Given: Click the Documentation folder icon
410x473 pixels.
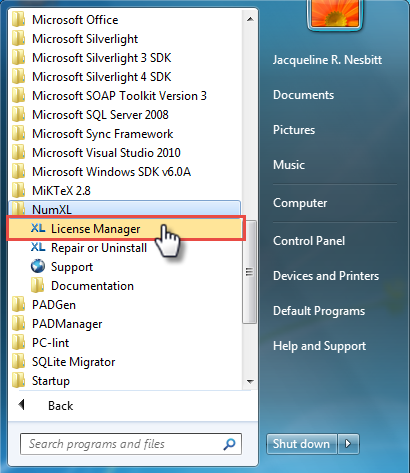Looking at the screenshot, I should 37,286.
